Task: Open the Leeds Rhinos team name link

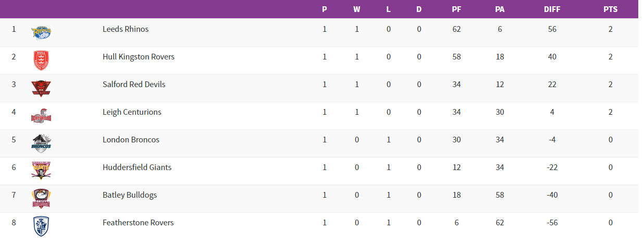Action: click(x=126, y=29)
